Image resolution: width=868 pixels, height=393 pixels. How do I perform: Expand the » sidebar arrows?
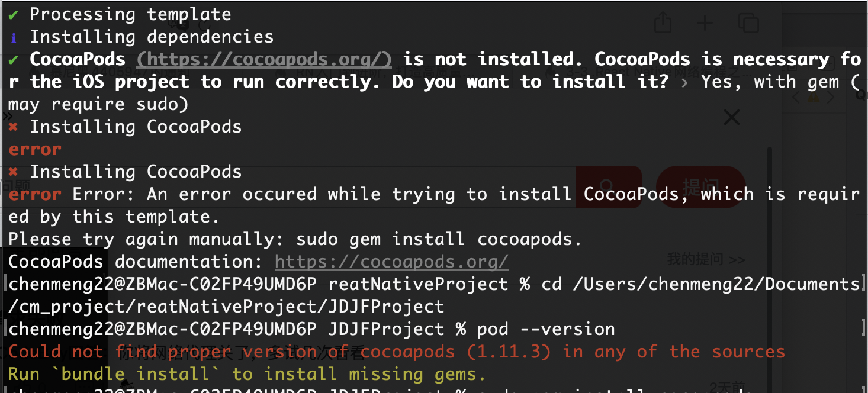click(7, 115)
